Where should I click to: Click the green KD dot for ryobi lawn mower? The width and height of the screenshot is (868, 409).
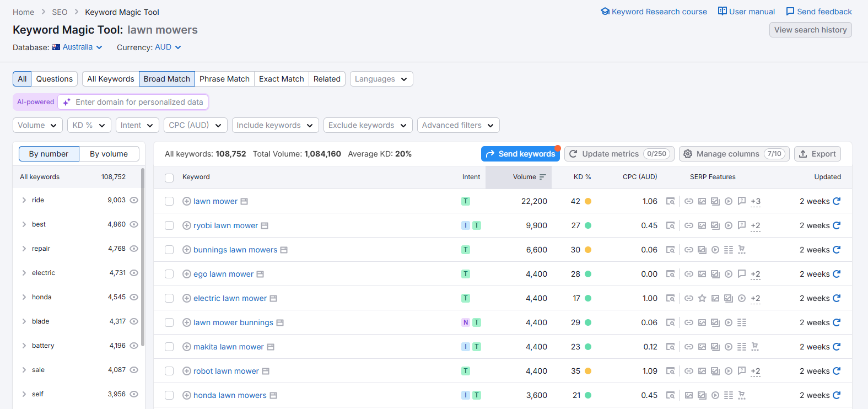coord(588,225)
